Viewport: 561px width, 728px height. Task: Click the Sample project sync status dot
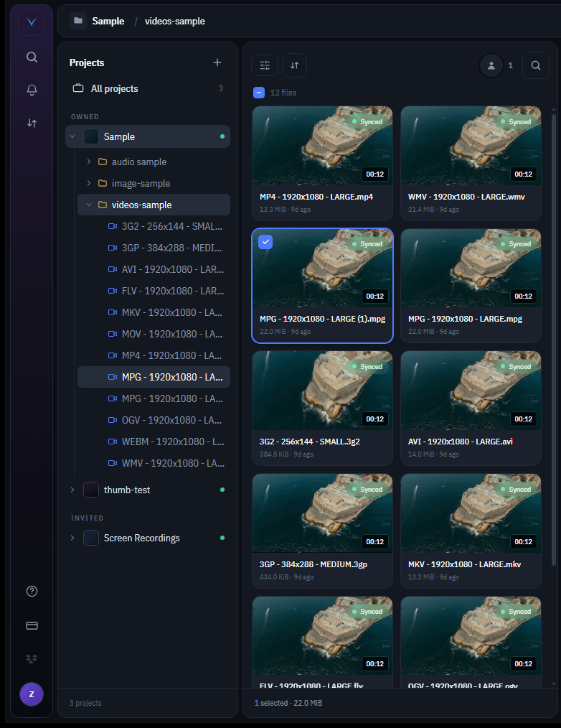(x=222, y=136)
